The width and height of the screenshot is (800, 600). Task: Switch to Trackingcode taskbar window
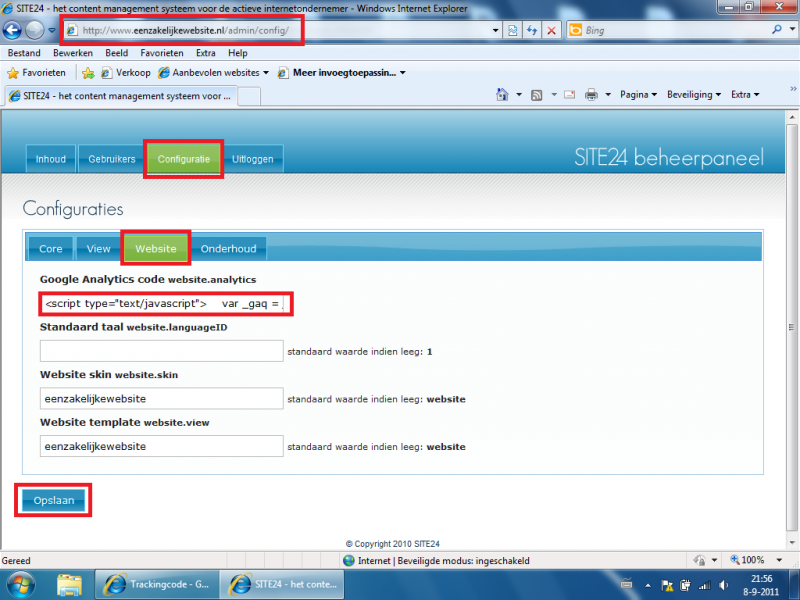(158, 584)
